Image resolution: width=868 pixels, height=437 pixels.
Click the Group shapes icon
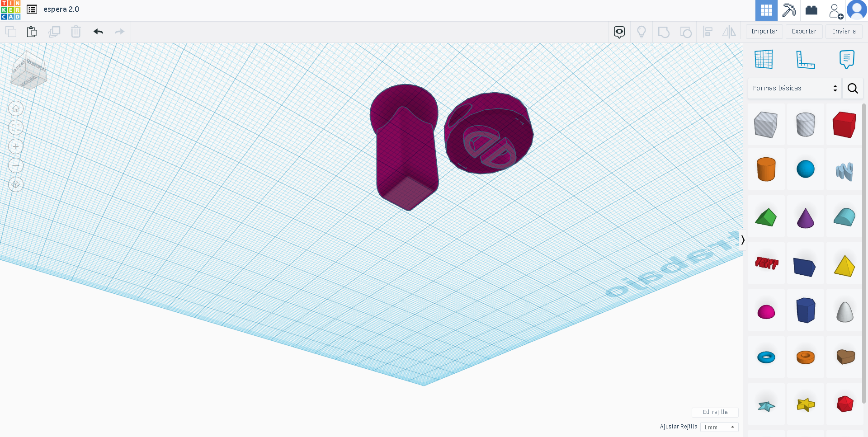pyautogui.click(x=664, y=32)
